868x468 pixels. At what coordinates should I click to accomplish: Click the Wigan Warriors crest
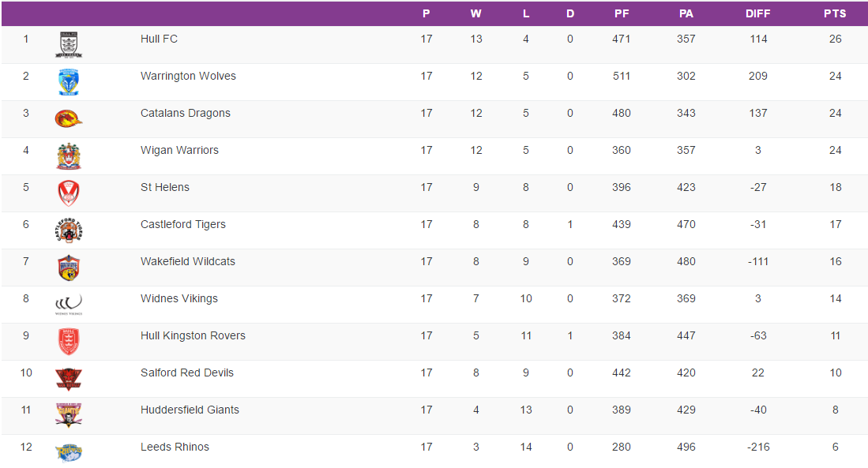click(69, 156)
